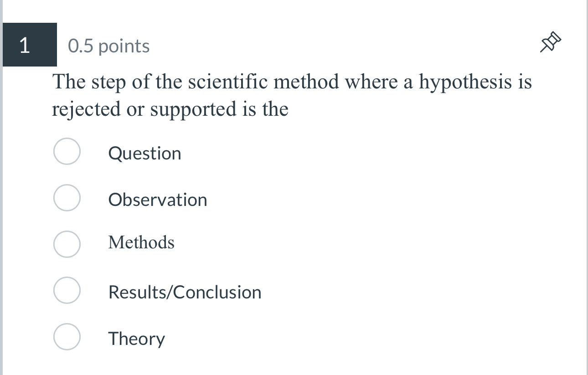Click the Question answer label text
Screen dimensions: 588x375
tap(144, 154)
